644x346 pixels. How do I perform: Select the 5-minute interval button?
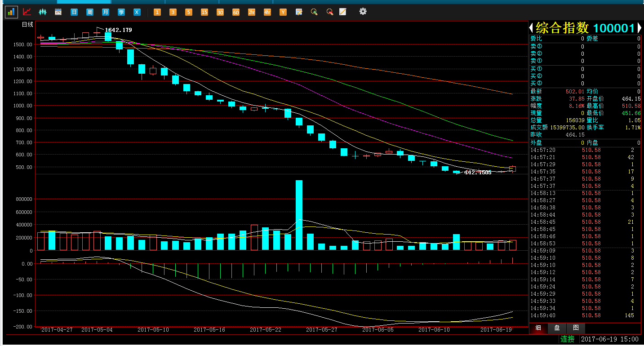click(x=189, y=12)
